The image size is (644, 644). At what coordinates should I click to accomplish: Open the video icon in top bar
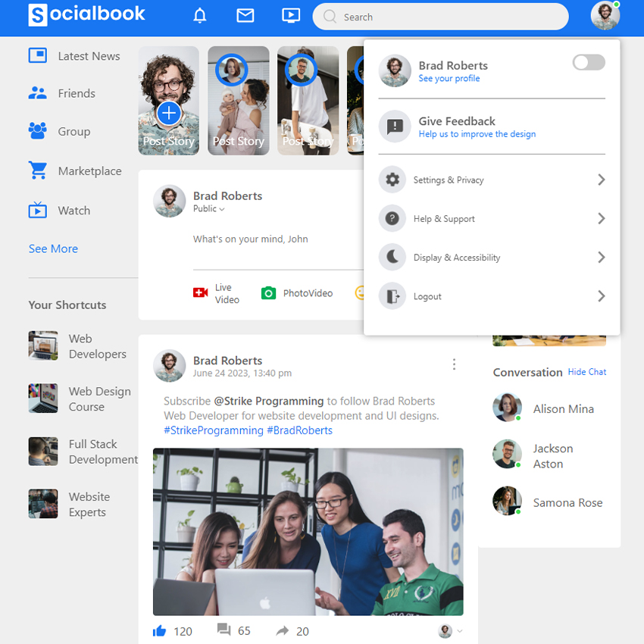pyautogui.click(x=291, y=16)
